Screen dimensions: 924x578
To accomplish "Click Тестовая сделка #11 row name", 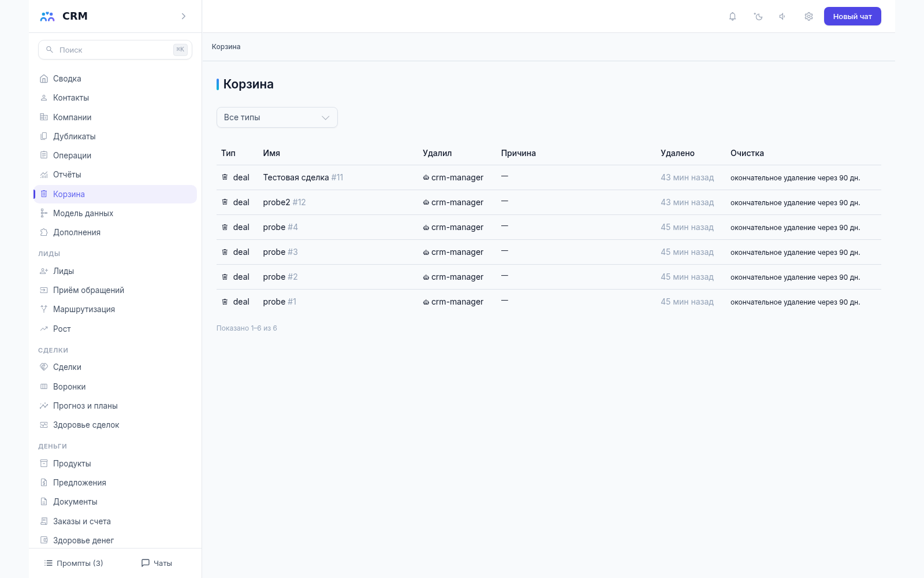I will coord(303,177).
